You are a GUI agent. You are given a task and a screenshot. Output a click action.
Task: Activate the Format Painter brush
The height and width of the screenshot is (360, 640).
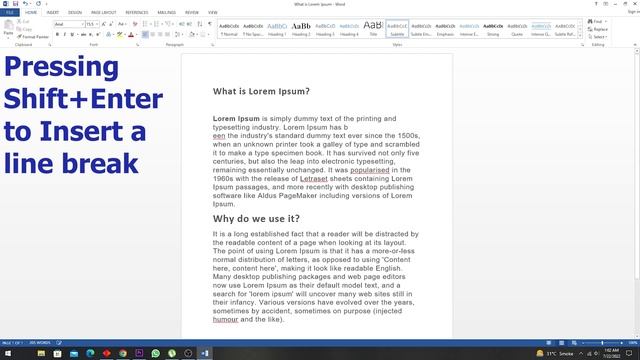click(33, 37)
